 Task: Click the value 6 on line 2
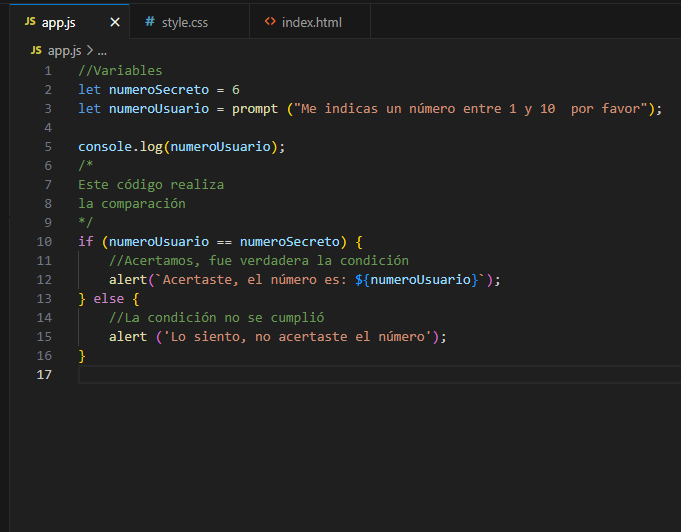(x=236, y=89)
